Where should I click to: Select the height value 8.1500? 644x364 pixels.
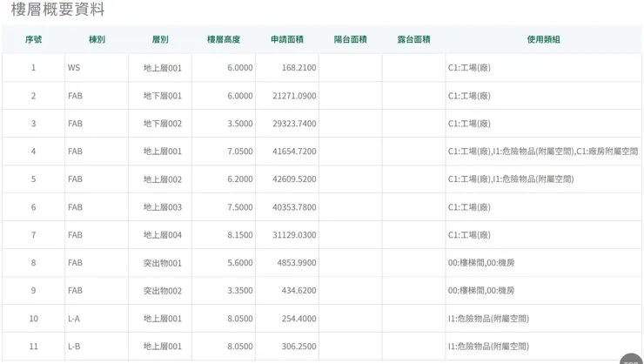pyautogui.click(x=240, y=235)
